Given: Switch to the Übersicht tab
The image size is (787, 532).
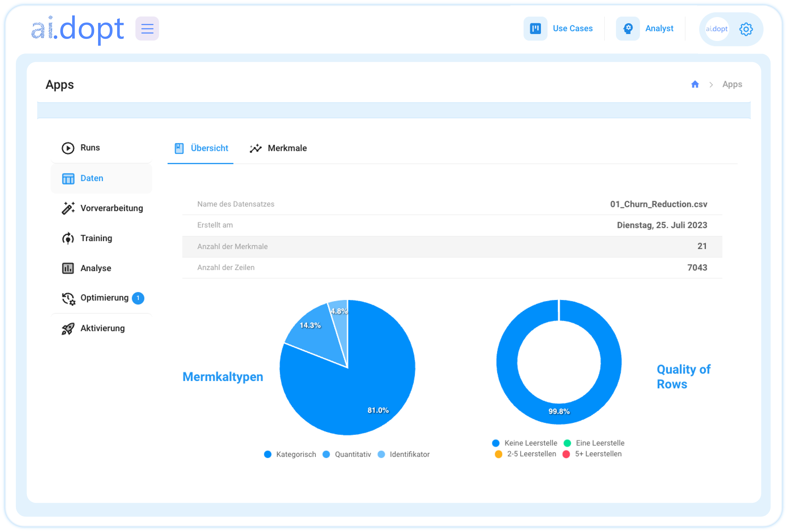Looking at the screenshot, I should pyautogui.click(x=201, y=148).
